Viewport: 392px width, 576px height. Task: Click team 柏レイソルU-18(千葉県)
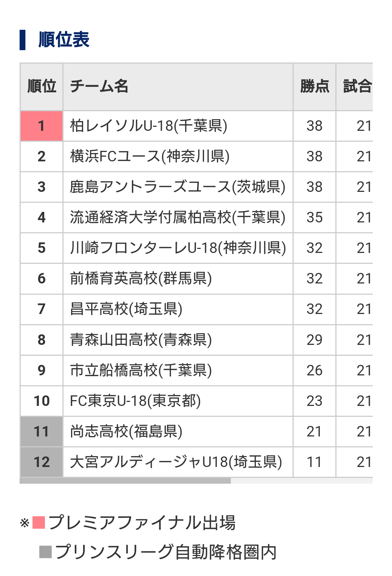pos(149,126)
